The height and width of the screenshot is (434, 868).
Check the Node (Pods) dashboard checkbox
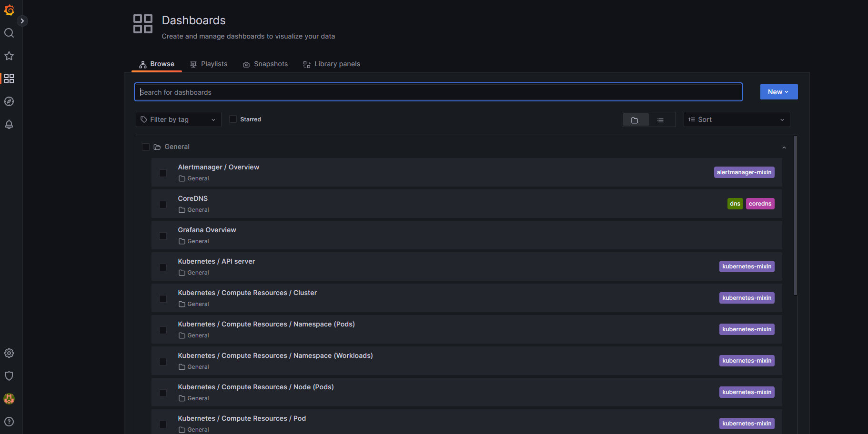(163, 393)
